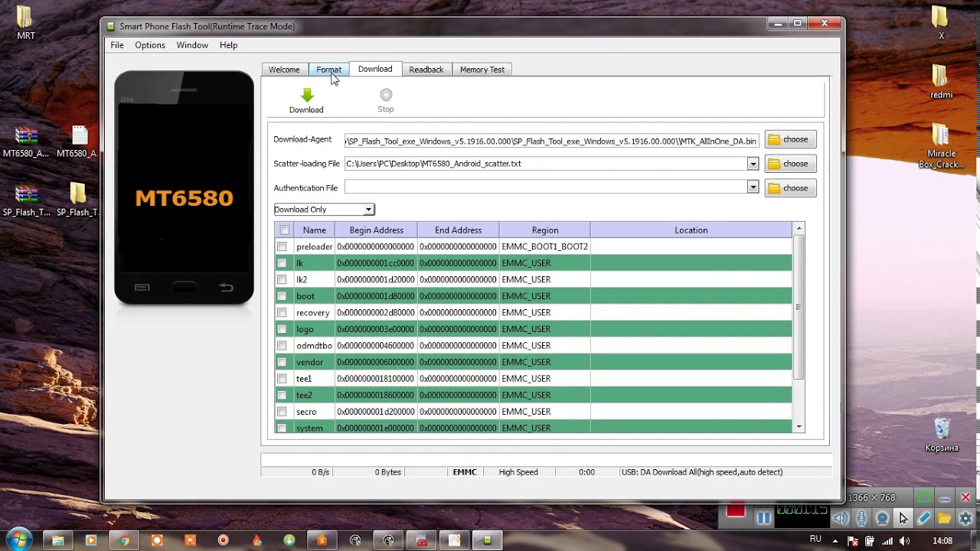The height and width of the screenshot is (551, 980).
Task: Switch to the Welcome tab
Action: [x=284, y=70]
